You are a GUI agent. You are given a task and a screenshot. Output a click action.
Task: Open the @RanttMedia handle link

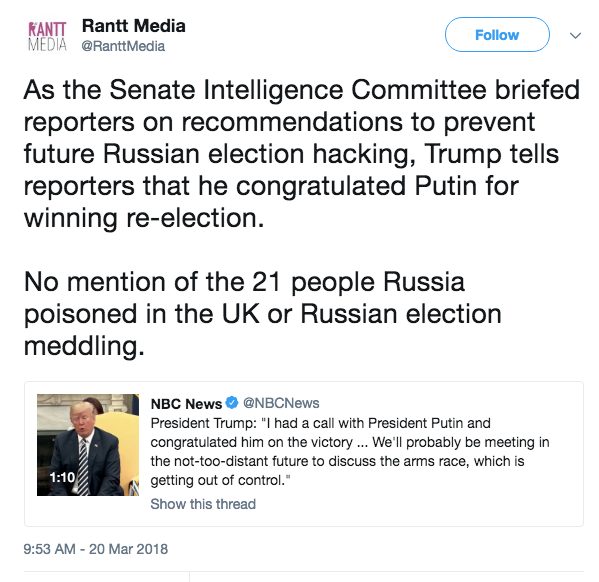[123, 46]
